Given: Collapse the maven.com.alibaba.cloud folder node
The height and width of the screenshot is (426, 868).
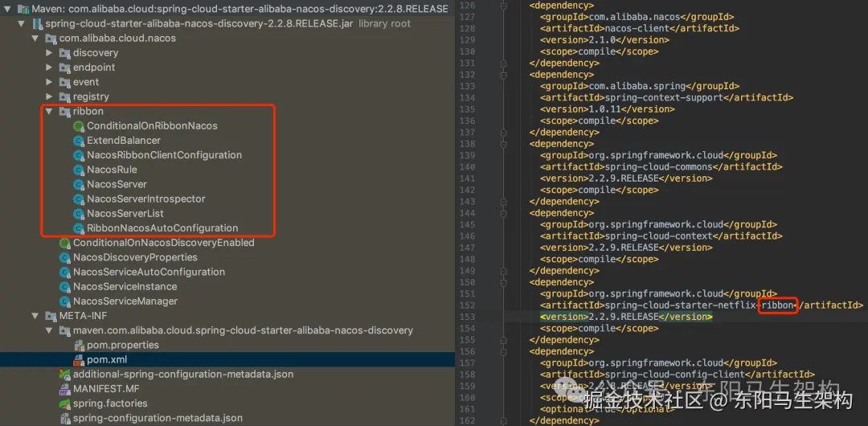Looking at the screenshot, I should pyautogui.click(x=49, y=330).
